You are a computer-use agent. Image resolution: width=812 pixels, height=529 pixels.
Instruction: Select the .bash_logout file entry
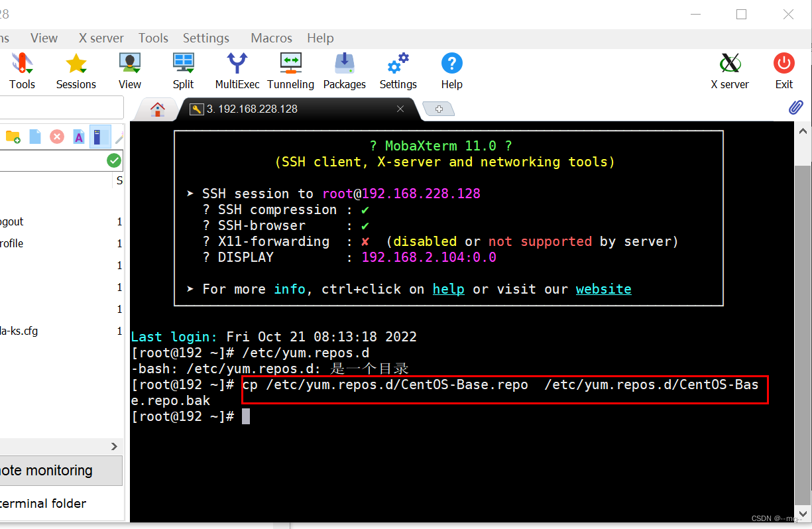click(x=61, y=221)
